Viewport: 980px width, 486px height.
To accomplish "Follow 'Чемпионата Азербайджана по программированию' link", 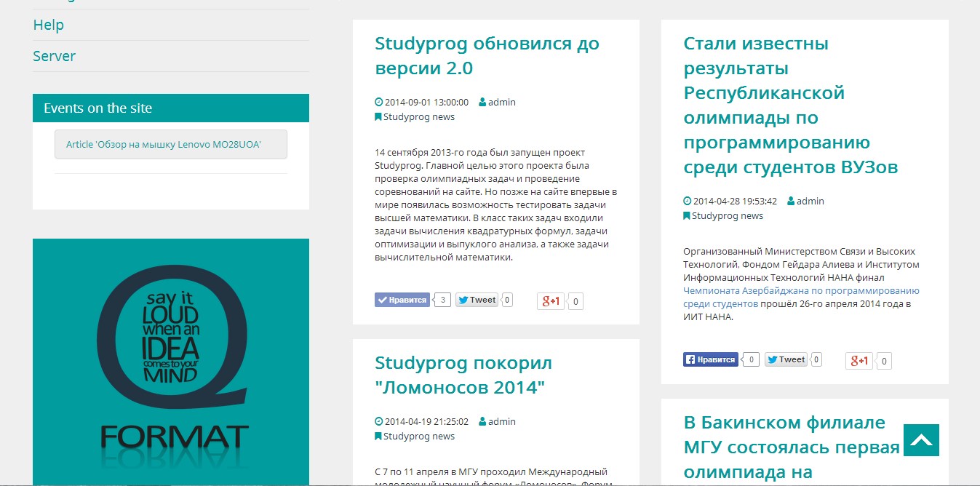I will [x=801, y=297].
